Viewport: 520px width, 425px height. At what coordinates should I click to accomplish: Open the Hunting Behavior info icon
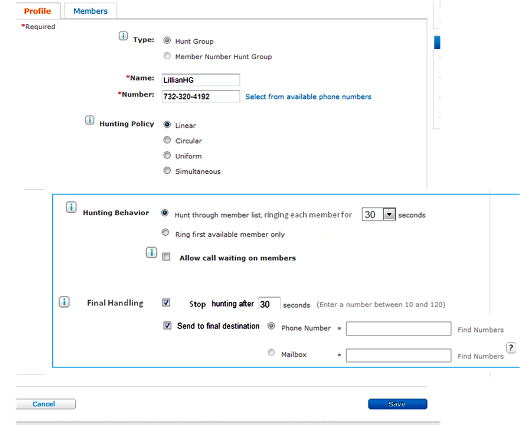(x=71, y=207)
